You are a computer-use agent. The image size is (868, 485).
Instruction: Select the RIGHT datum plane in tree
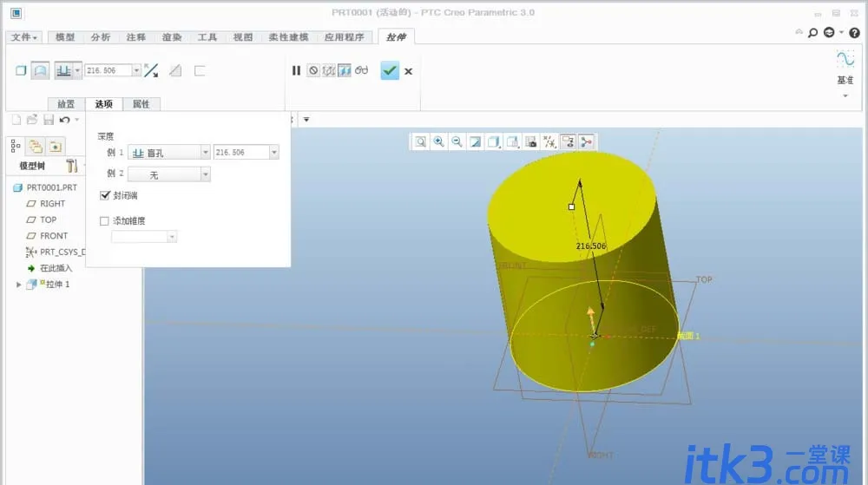pyautogui.click(x=52, y=204)
